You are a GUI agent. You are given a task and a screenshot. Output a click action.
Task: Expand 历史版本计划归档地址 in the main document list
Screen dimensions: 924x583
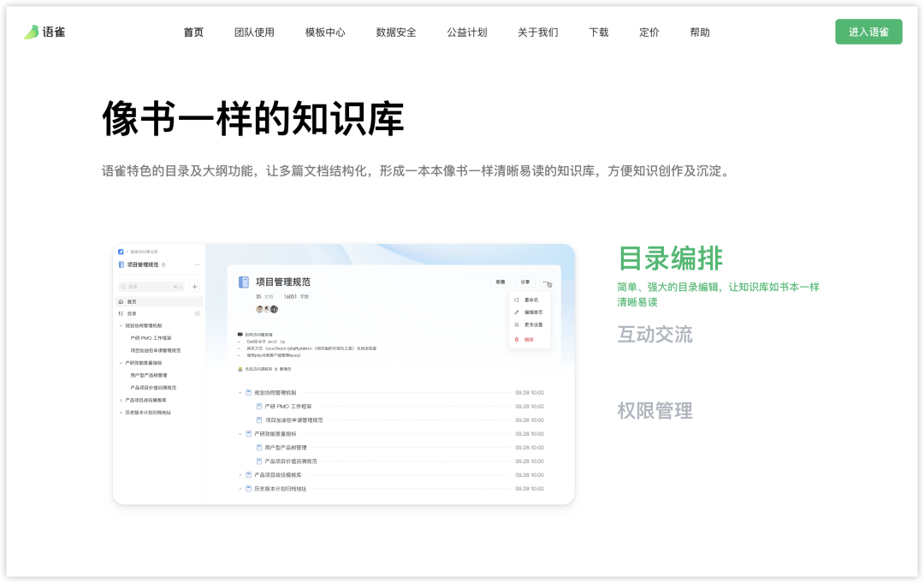240,489
